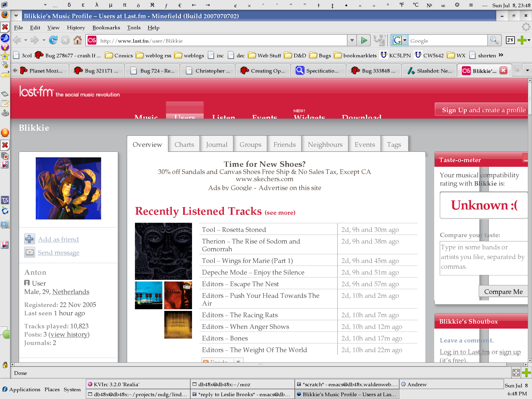Open the Netherlands country link

click(x=71, y=291)
